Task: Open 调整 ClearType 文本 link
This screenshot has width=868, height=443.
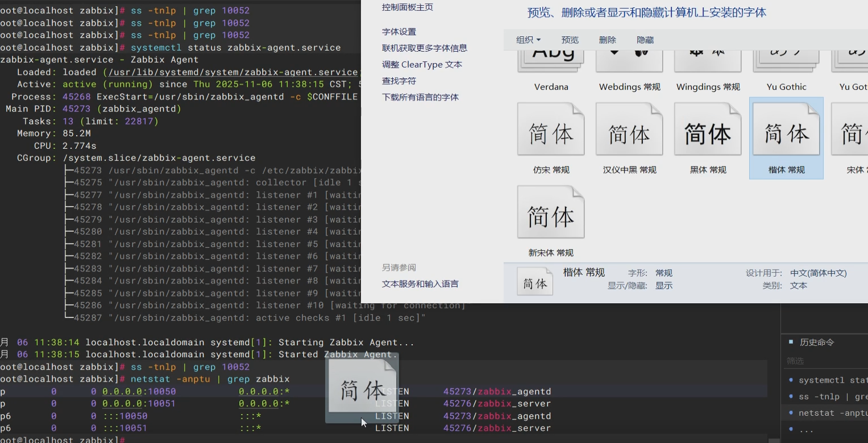Action: click(x=422, y=65)
